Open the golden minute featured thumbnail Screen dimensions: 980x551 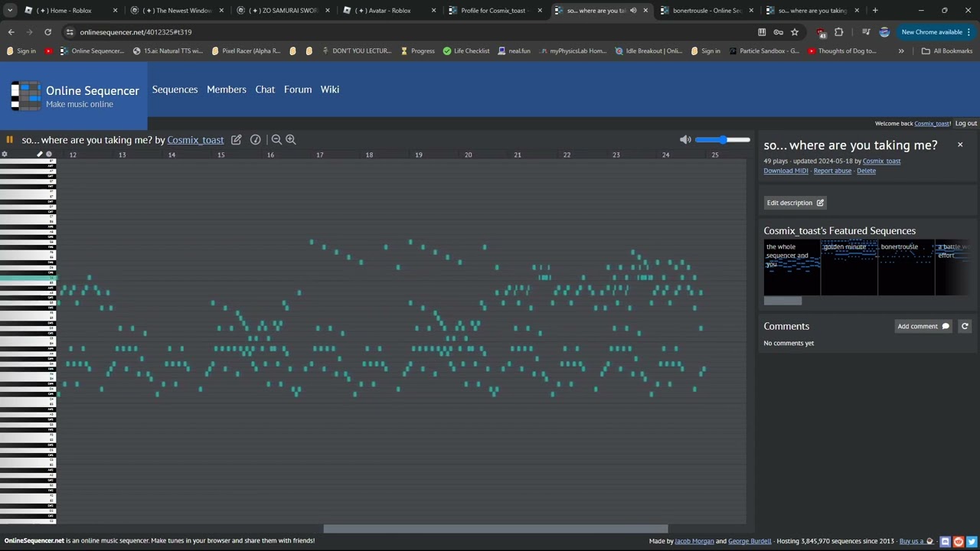[x=849, y=267]
